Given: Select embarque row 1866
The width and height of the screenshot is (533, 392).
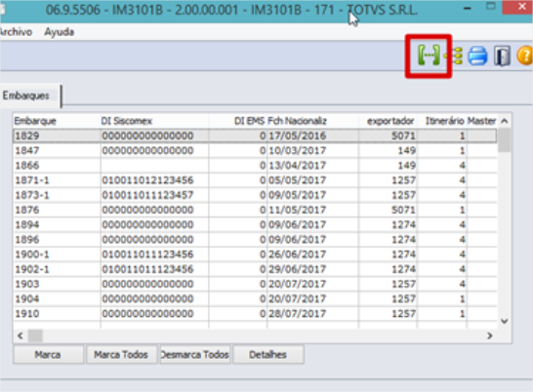Looking at the screenshot, I should [255, 166].
